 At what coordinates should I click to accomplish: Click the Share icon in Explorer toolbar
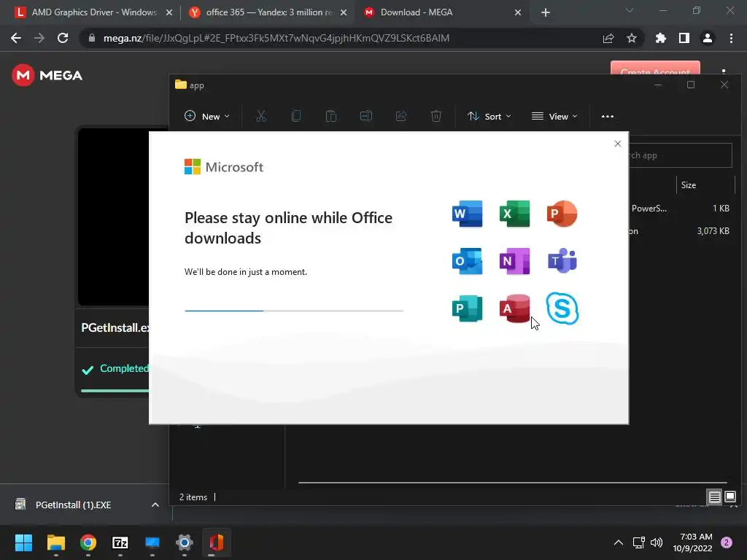pos(401,116)
